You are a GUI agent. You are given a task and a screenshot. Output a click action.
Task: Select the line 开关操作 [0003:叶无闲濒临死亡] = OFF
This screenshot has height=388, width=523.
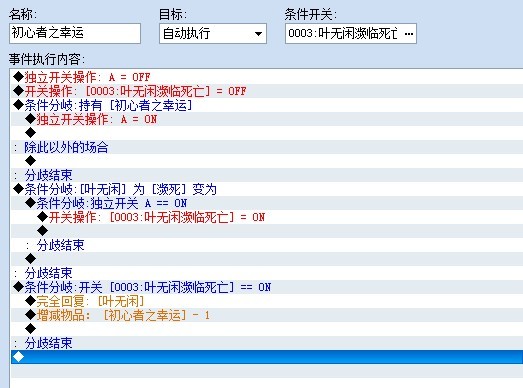coord(267,91)
